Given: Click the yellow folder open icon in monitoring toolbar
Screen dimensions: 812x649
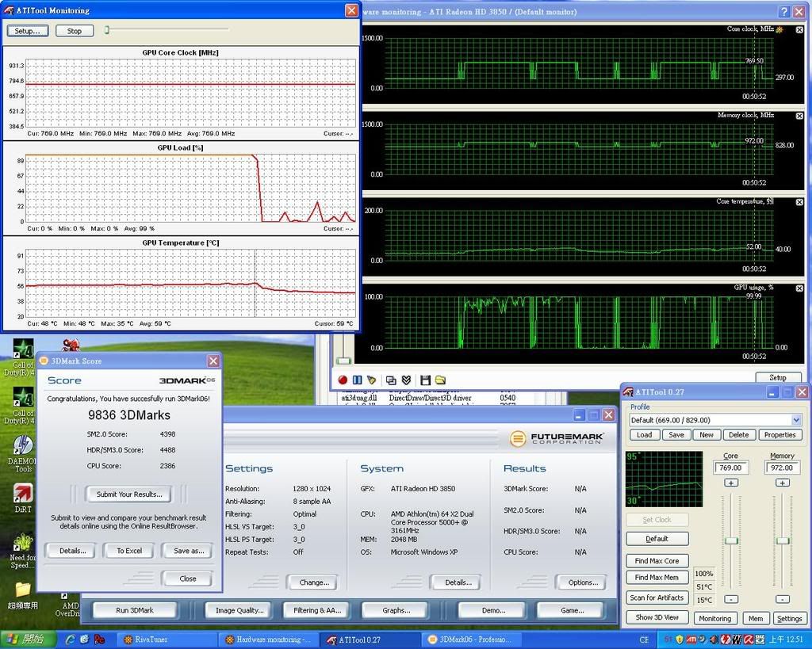Looking at the screenshot, I should coord(440,380).
